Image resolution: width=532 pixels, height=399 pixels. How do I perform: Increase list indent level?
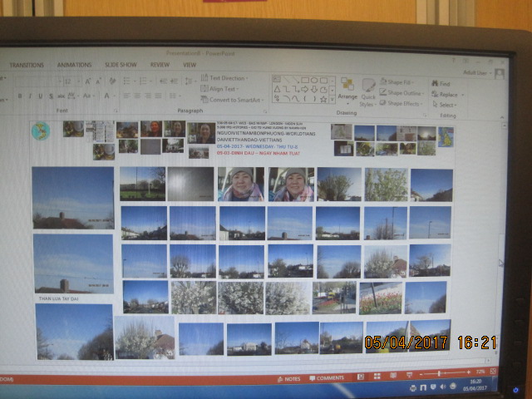click(174, 81)
